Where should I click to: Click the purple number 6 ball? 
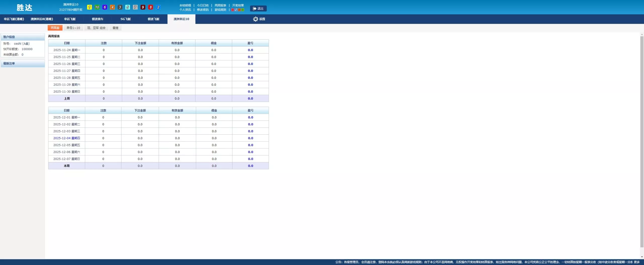(x=105, y=7)
